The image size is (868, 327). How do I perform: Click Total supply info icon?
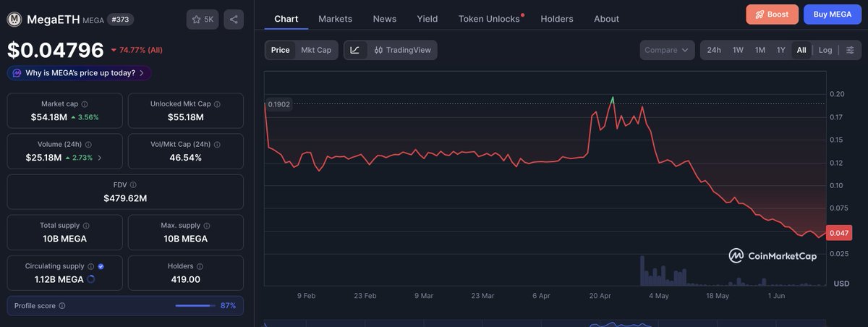coord(85,226)
